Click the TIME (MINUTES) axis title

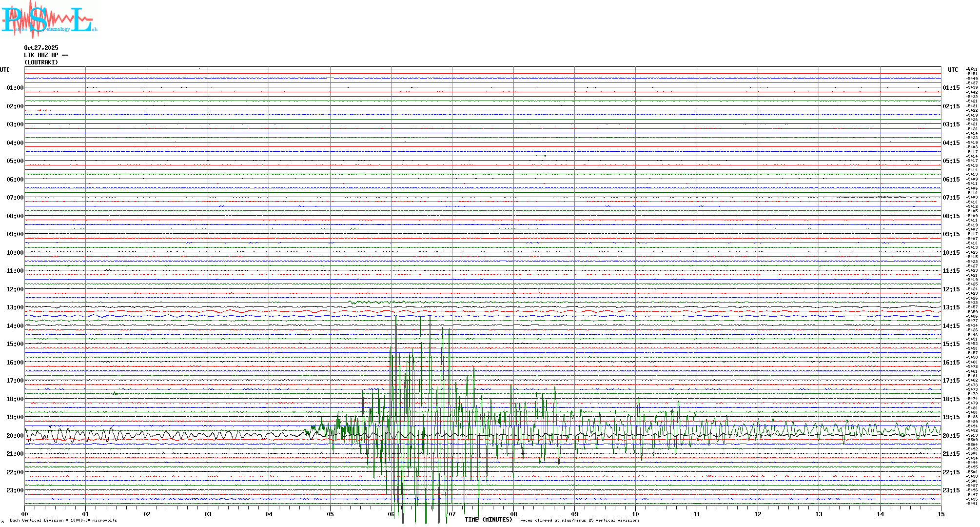(489, 520)
